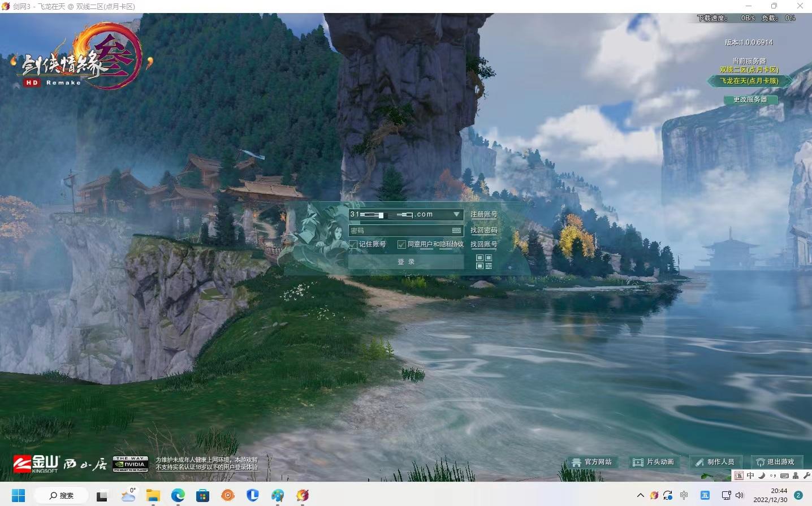Tick the 记住账号 checkbox
The image size is (812, 506).
tap(353, 244)
